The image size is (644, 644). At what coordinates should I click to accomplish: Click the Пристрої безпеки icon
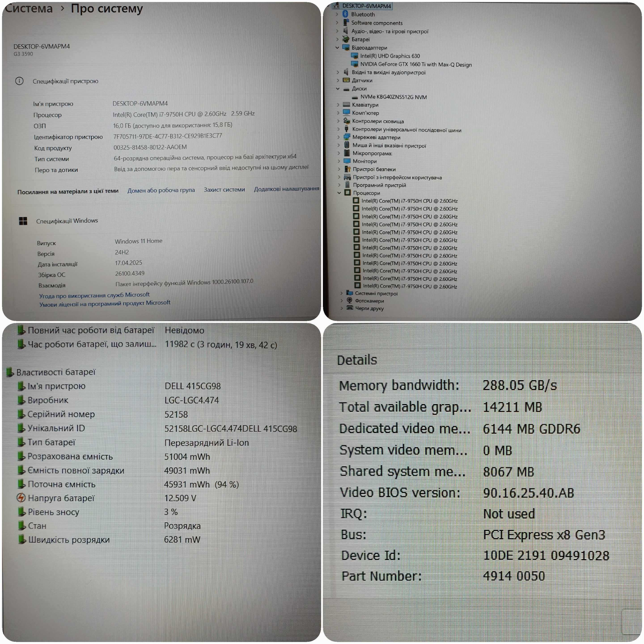347,169
